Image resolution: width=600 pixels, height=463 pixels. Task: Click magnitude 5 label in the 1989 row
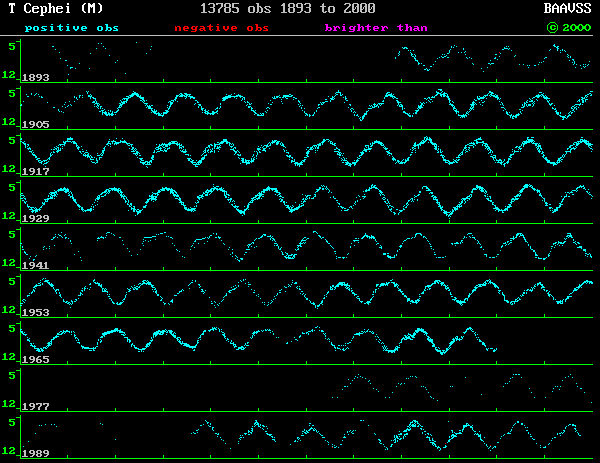click(12, 422)
